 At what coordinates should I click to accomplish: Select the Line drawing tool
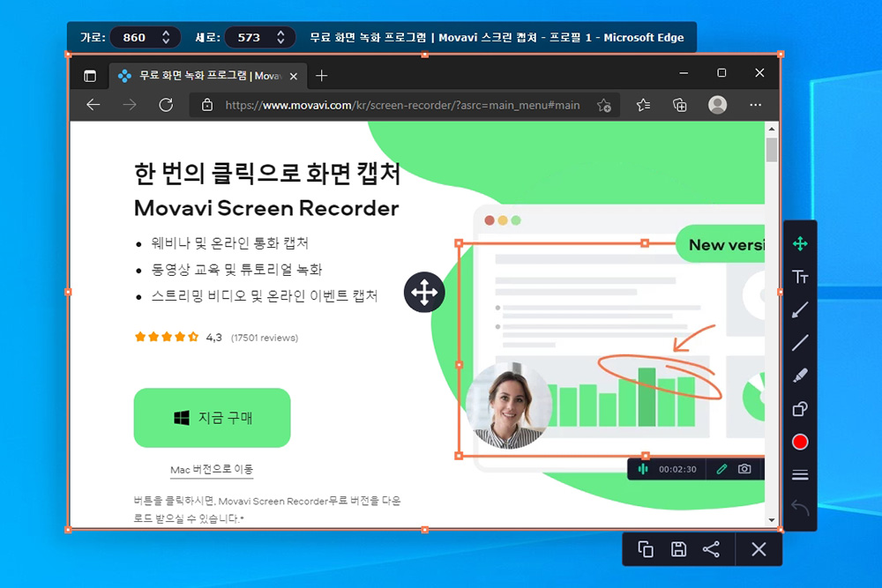[x=800, y=342]
